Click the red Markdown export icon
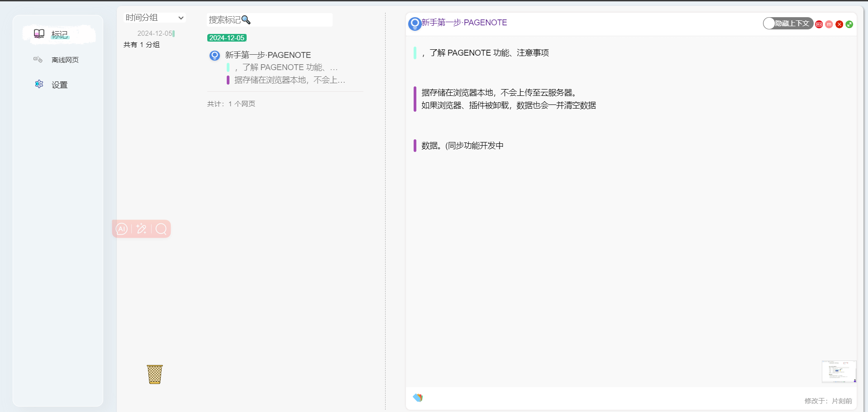The width and height of the screenshot is (868, 412). point(819,24)
